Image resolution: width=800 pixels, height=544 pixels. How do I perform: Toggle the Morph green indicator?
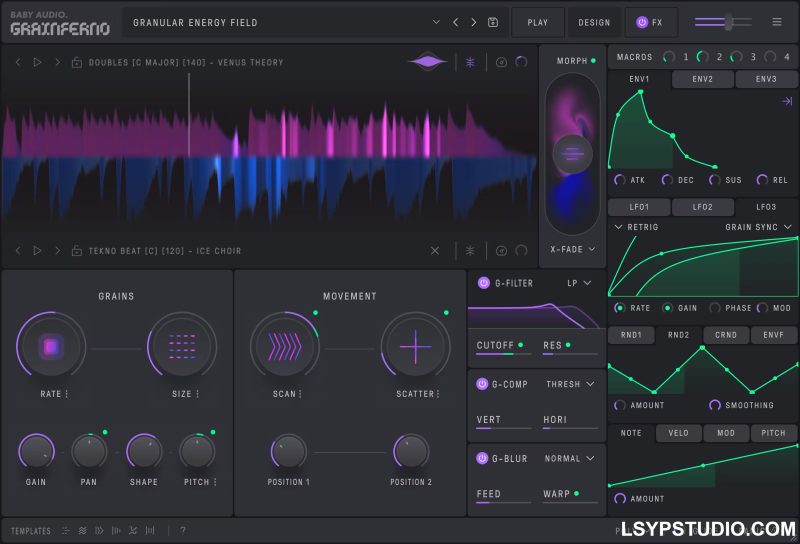coord(593,61)
